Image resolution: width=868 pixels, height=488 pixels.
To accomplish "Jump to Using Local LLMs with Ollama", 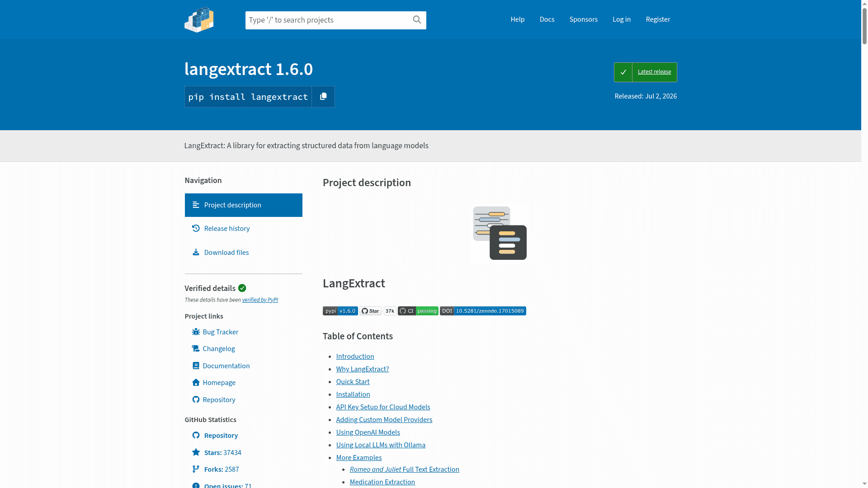I will point(381,445).
